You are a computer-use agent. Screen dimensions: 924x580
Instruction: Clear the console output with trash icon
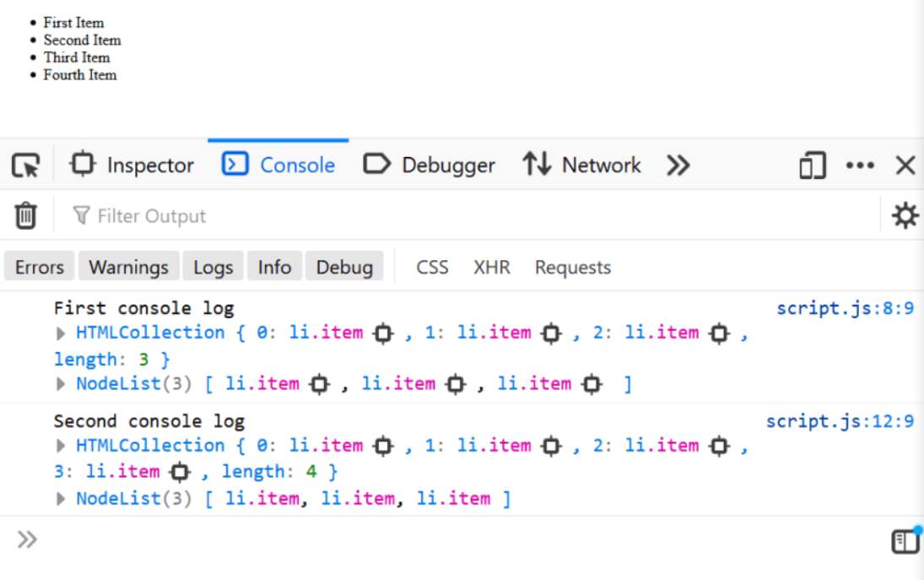[x=25, y=215]
